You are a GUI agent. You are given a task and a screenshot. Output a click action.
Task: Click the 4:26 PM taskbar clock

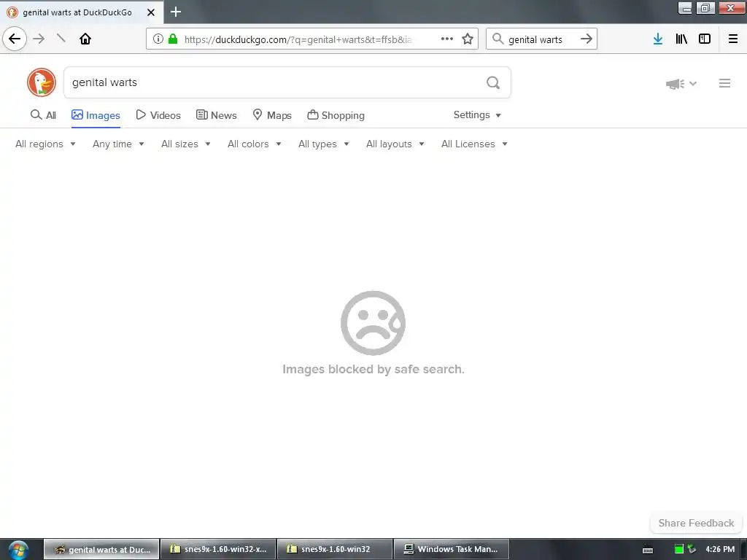(720, 549)
